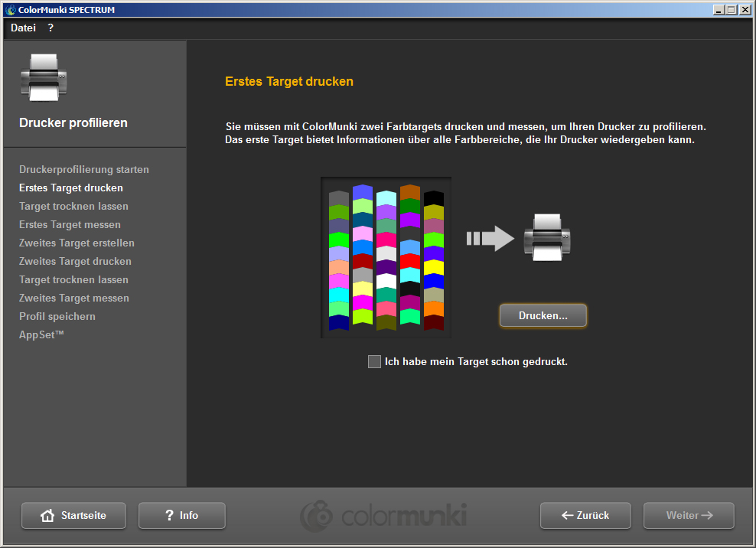Select 'Erstes Target messen' step
756x548 pixels.
click(x=70, y=224)
